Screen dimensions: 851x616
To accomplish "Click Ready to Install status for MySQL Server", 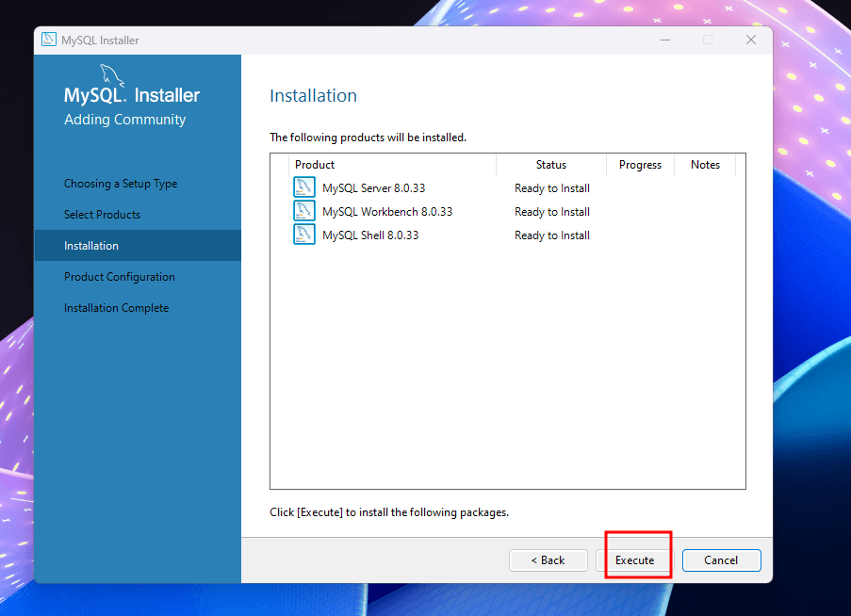I will click(552, 188).
